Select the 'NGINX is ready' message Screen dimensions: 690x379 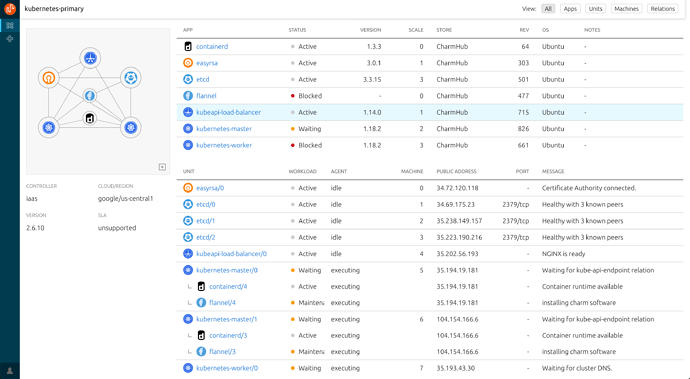click(x=564, y=254)
